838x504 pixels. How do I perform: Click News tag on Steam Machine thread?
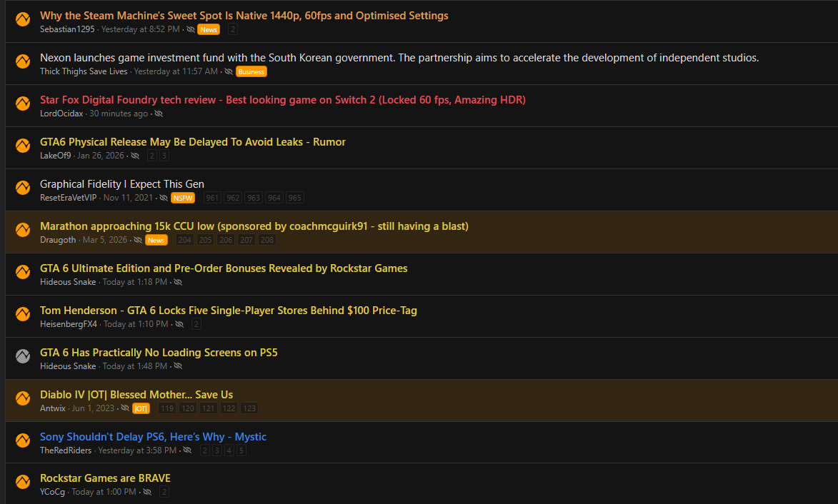click(x=209, y=29)
